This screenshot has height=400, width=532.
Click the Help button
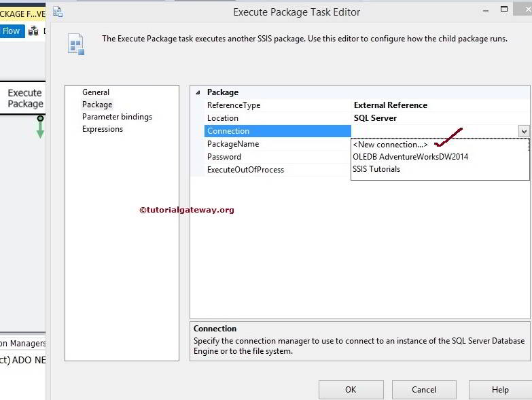500,390
